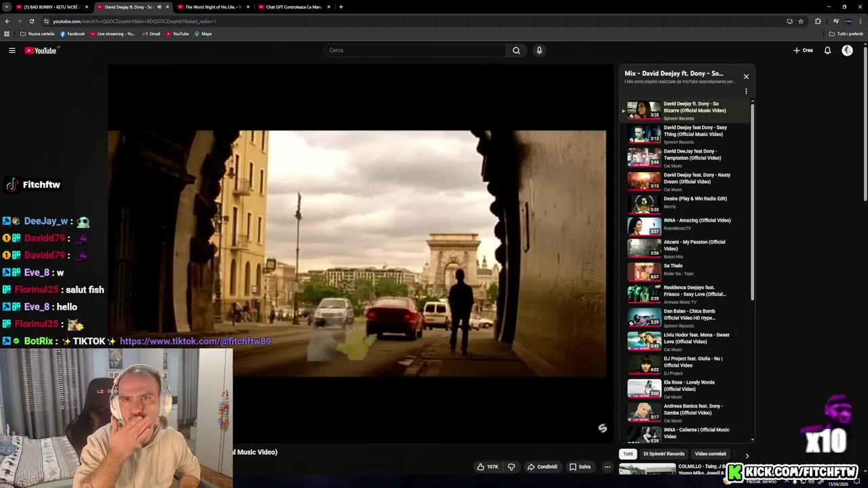Viewport: 868px width, 488px height.
Task: Bookmark this page with the star icon
Action: pos(801,21)
